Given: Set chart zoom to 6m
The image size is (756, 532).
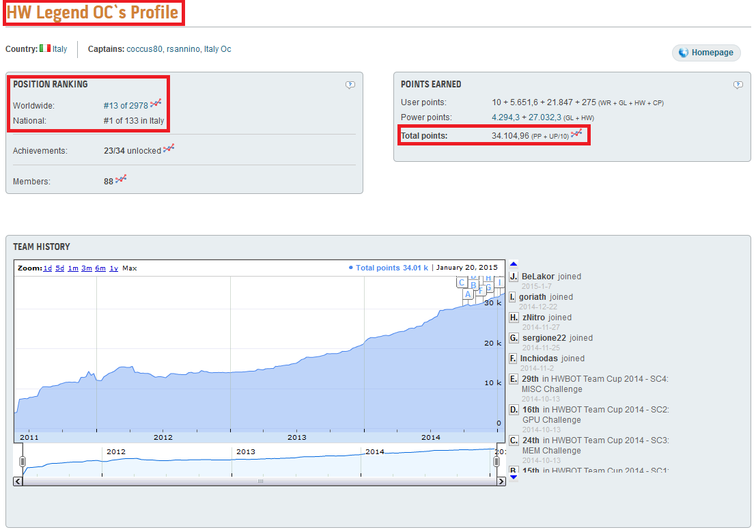Looking at the screenshot, I should point(100,268).
